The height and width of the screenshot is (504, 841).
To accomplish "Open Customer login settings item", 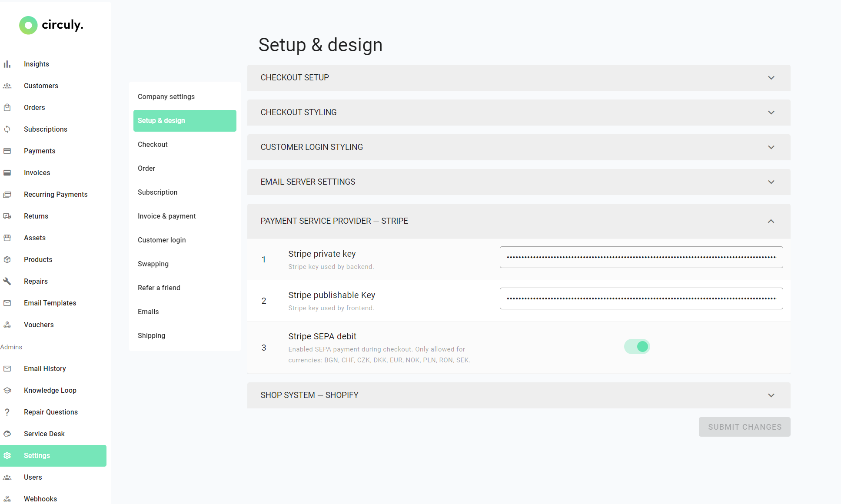I will pos(185,240).
